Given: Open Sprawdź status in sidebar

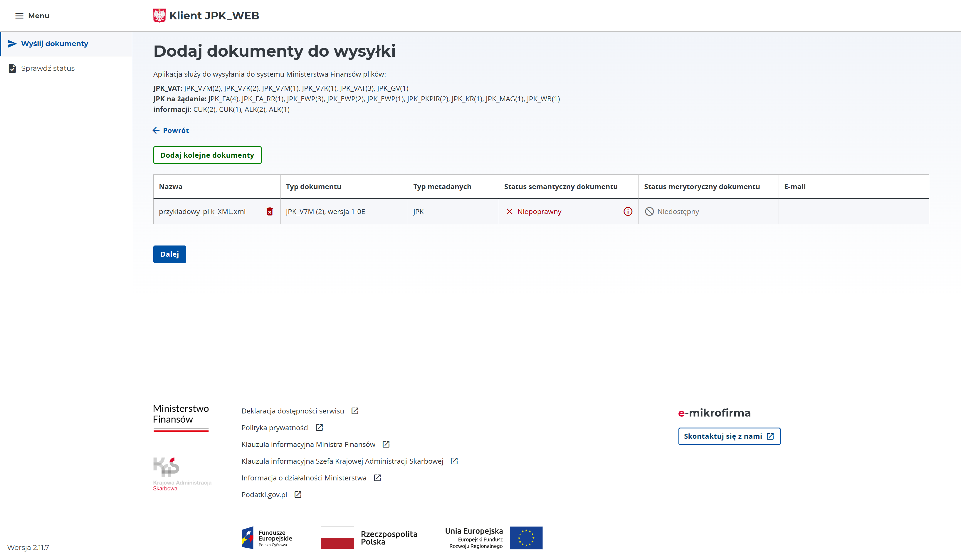Looking at the screenshot, I should tap(66, 69).
